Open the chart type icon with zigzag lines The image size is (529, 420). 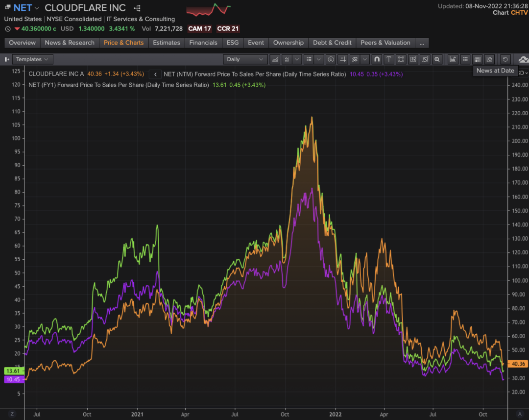point(287,59)
